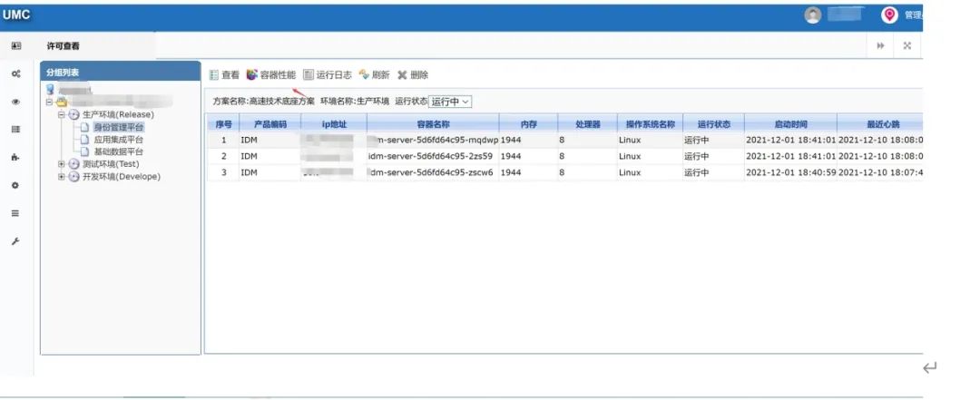Viewport: 980px width, 400px height.
Task: Click the fullscreen expand icon
Action: (x=907, y=45)
